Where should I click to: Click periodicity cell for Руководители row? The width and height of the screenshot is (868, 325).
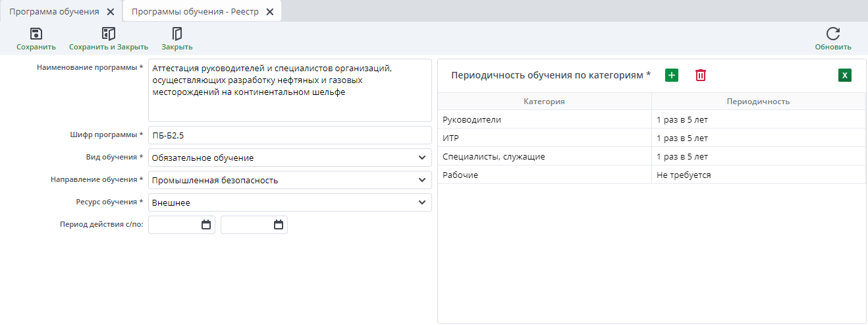tap(758, 119)
